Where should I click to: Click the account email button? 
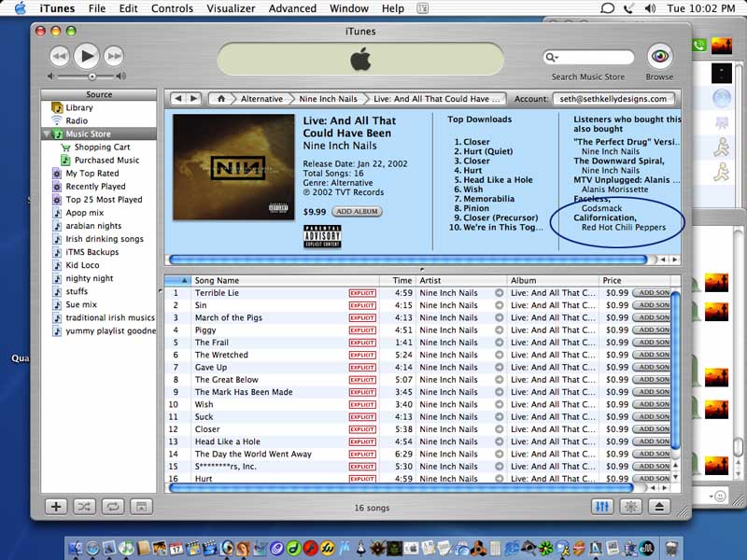[613, 99]
